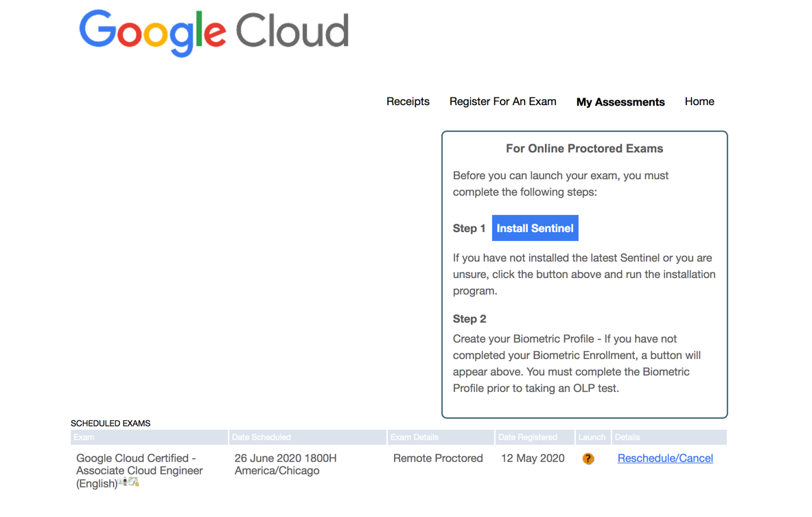The image size is (812, 517).
Task: Click the Remote Proctored cell
Action: coord(438,458)
